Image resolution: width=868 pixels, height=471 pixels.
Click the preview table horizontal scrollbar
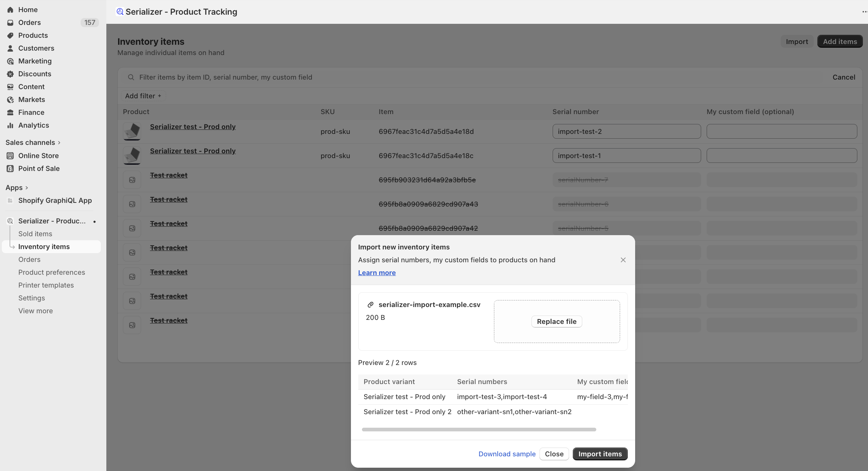(x=479, y=430)
